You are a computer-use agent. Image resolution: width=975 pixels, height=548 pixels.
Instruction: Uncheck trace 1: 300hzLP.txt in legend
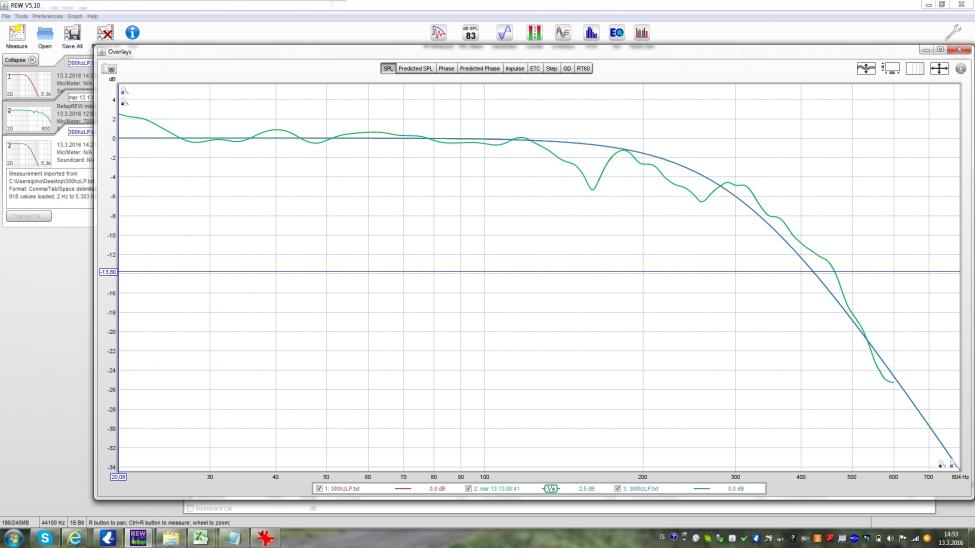tap(319, 489)
